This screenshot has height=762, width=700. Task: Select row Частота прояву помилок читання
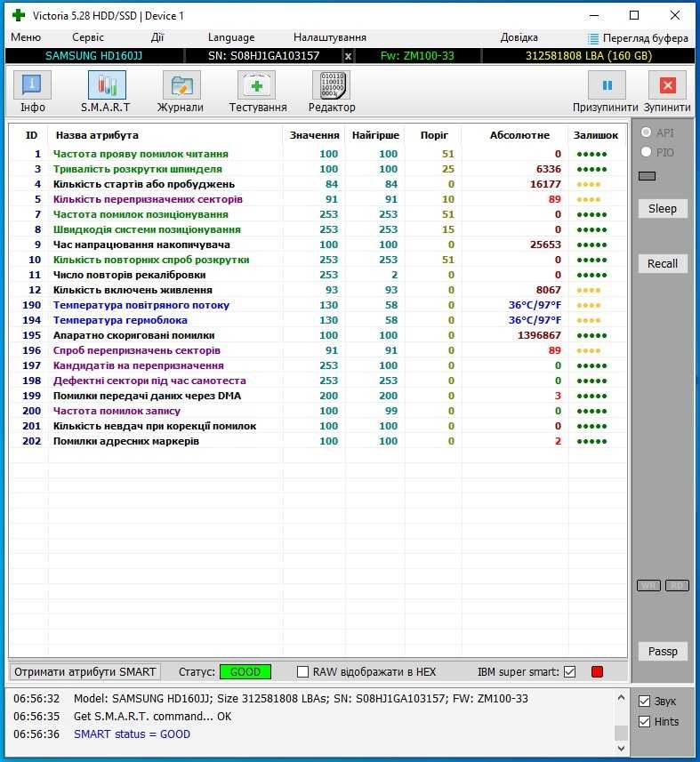click(x=318, y=154)
